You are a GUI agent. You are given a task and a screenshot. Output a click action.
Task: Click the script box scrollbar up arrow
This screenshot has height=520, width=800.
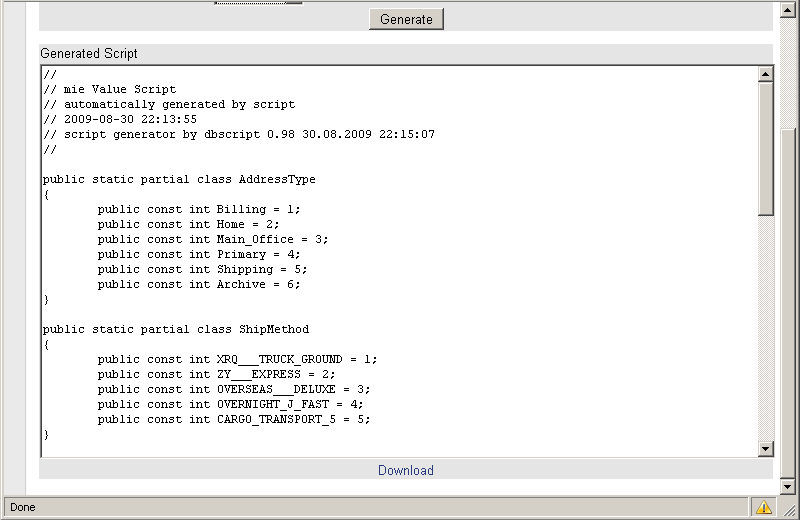765,75
